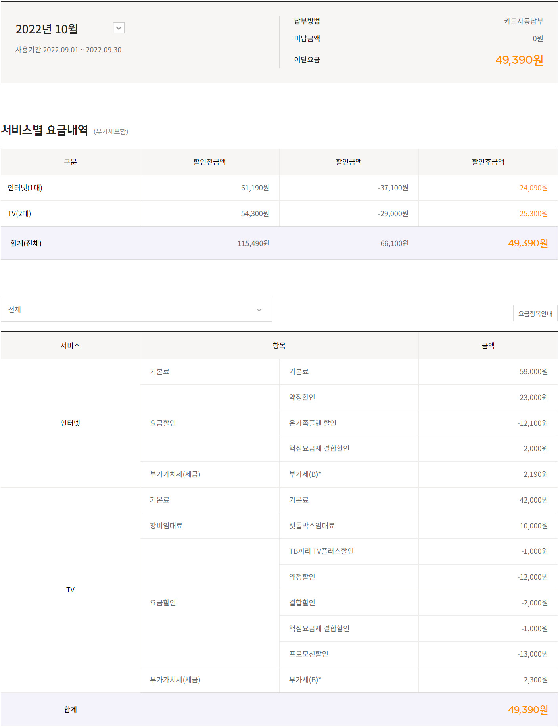This screenshot has height=728, width=560.
Task: Select the TB끼리 TV플러스할인 item
Action: coord(321,551)
